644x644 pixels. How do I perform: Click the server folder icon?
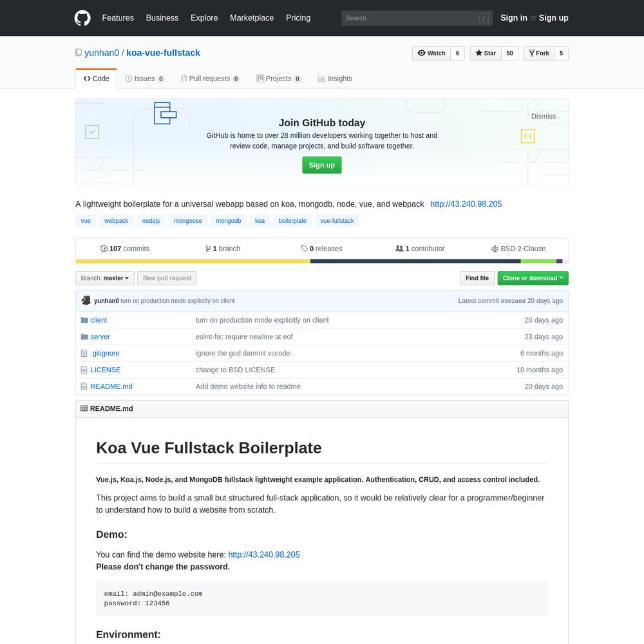click(x=84, y=337)
